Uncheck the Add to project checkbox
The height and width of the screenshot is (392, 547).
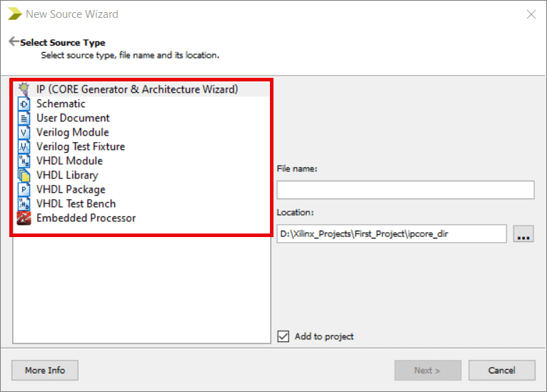tap(283, 336)
